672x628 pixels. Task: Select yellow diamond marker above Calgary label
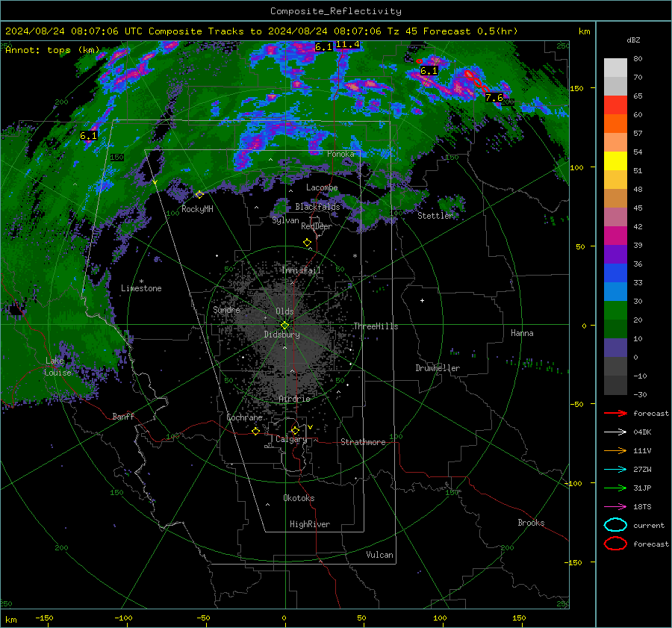point(295,430)
